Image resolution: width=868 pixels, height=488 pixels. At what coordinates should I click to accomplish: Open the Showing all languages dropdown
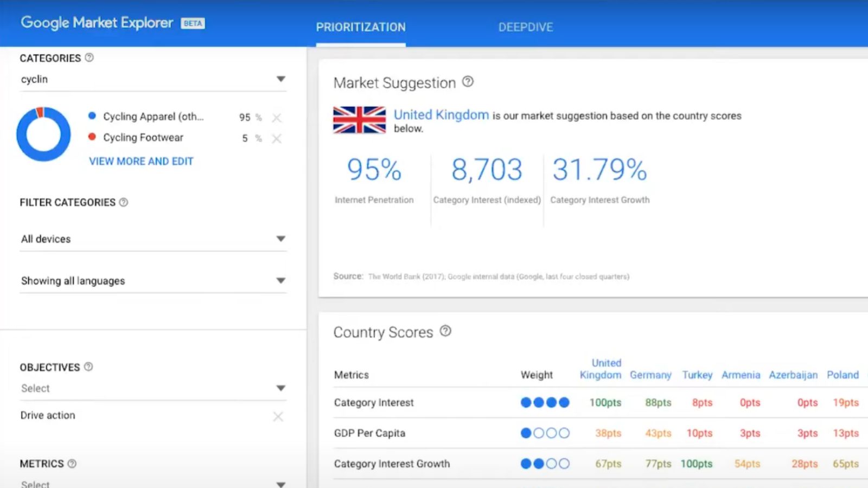coord(153,280)
